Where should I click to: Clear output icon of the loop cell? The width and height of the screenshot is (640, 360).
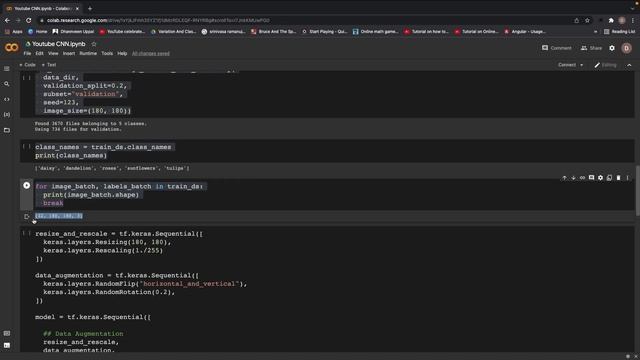point(27,216)
